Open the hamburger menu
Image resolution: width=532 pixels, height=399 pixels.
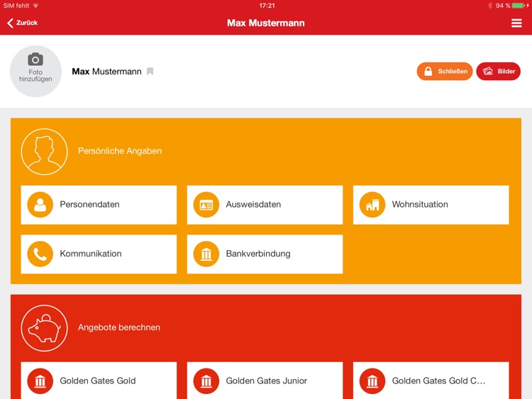pyautogui.click(x=516, y=23)
